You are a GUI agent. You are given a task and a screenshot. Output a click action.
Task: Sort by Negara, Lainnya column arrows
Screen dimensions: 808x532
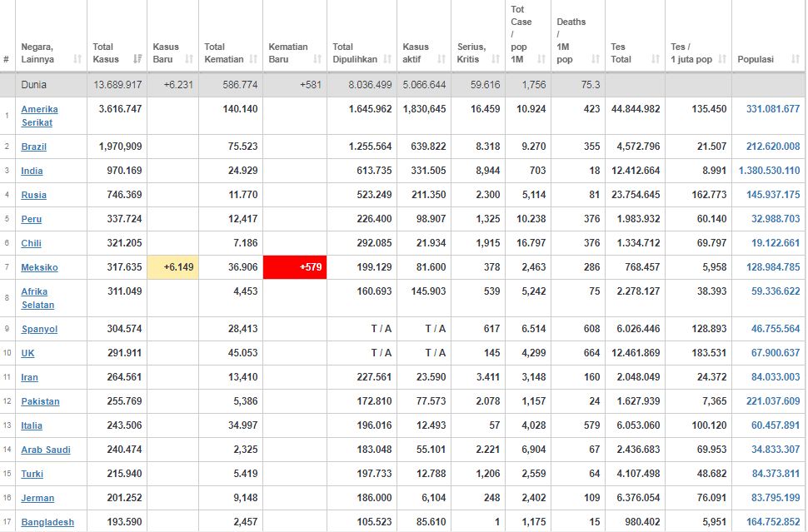77,59
